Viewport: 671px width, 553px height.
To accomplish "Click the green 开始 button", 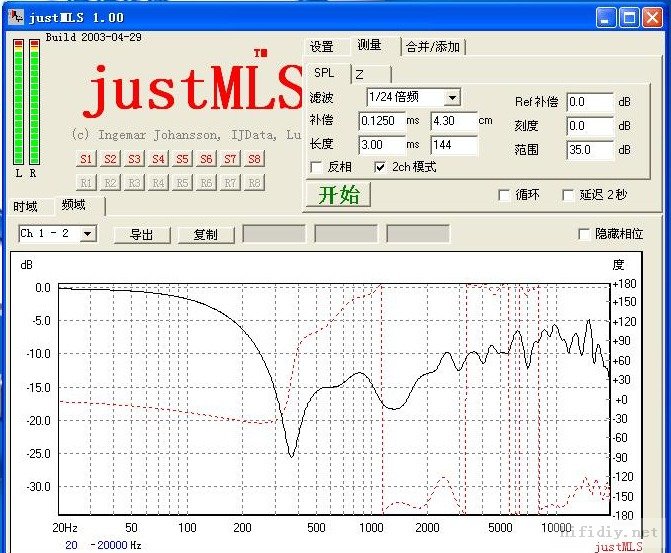I will tap(337, 195).
